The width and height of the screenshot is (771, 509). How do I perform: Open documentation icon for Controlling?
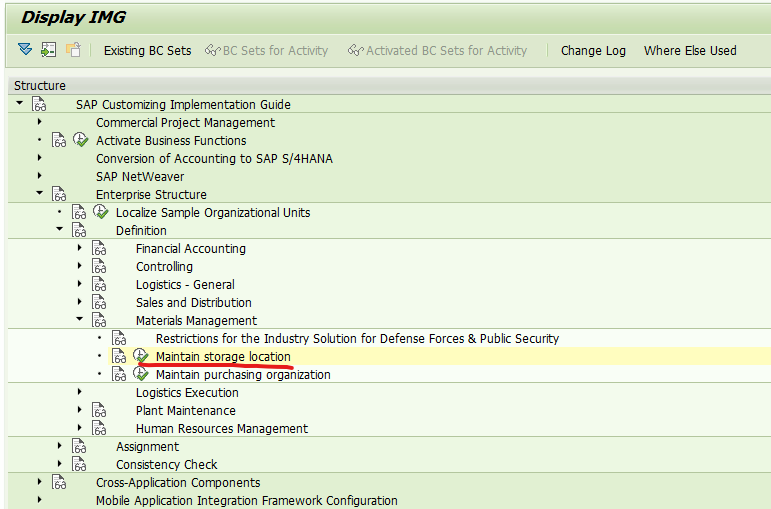(x=99, y=267)
